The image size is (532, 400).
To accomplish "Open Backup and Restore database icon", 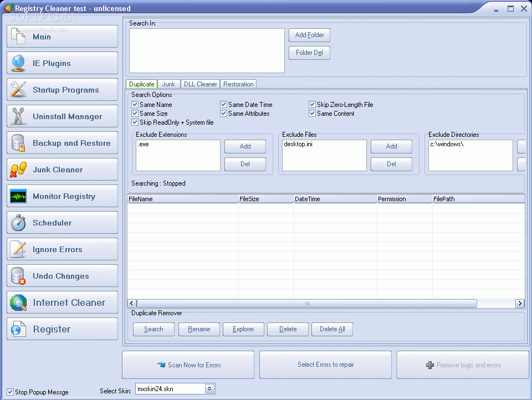I will pos(18,143).
